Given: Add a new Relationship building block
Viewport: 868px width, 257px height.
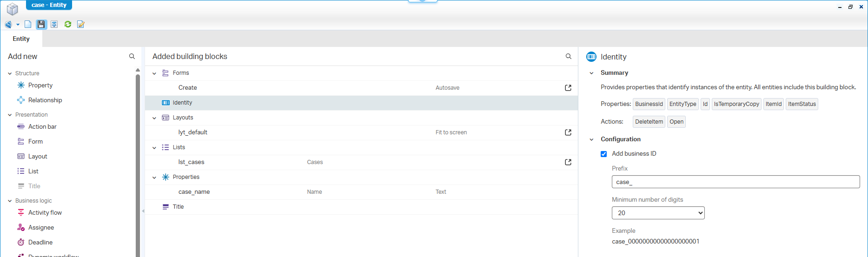Looking at the screenshot, I should [x=45, y=100].
